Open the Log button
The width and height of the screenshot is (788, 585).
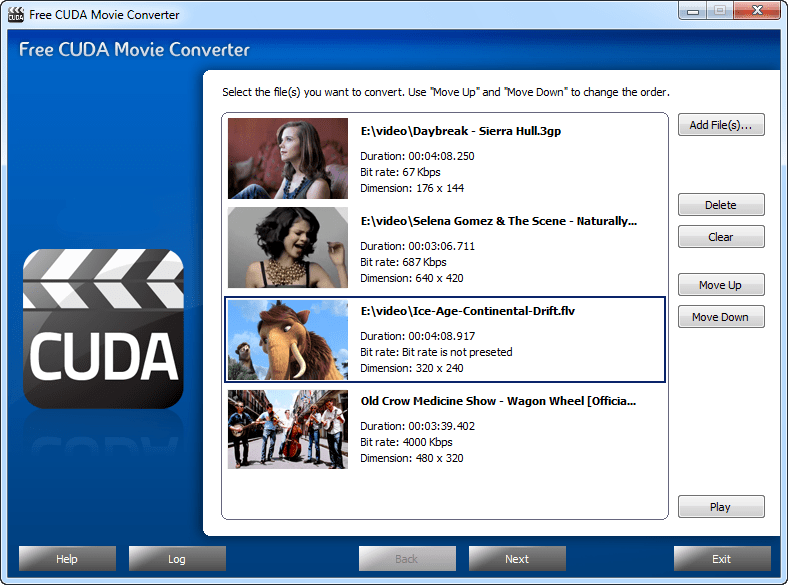(177, 559)
